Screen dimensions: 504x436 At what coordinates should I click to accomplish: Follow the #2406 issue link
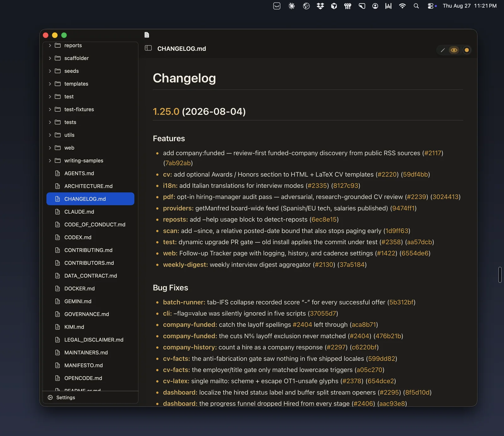(x=363, y=404)
